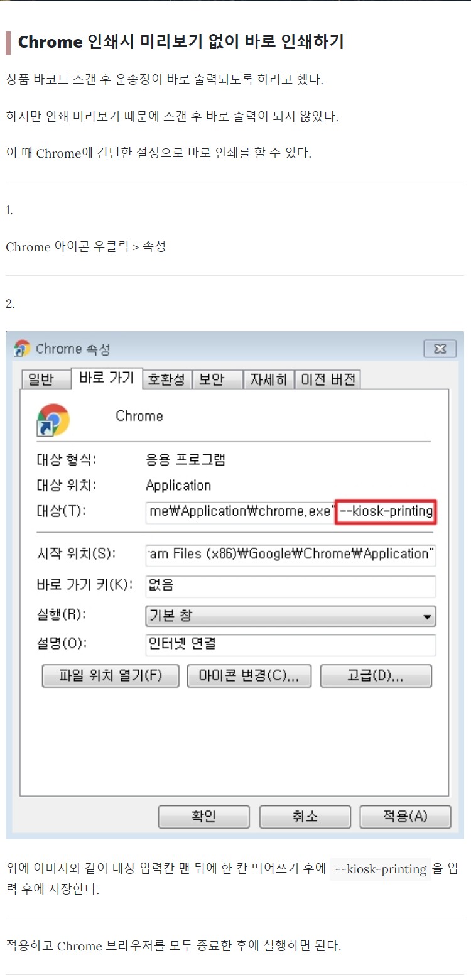Open 고급(D)... advanced settings
This screenshot has width=471, height=980.
[376, 676]
